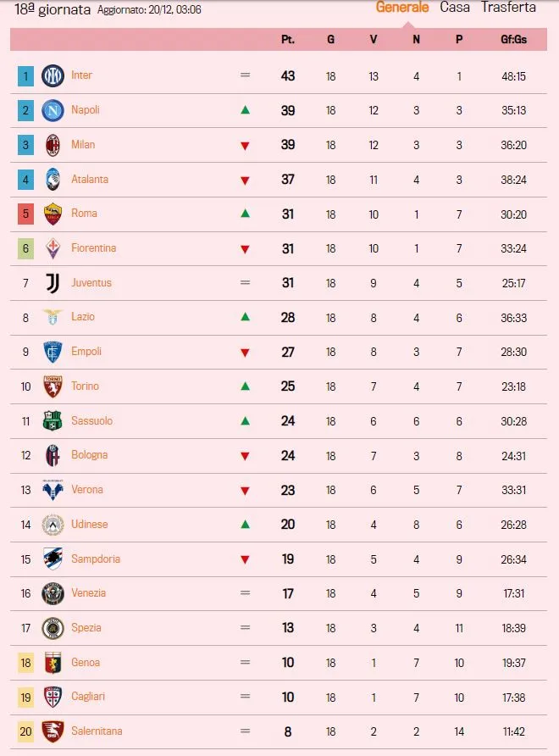Click the Torino bull crest
The height and width of the screenshot is (756, 559).
(x=51, y=386)
